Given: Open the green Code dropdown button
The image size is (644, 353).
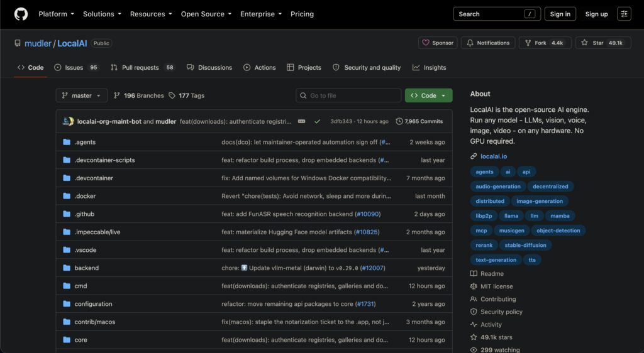Looking at the screenshot, I should [x=428, y=95].
